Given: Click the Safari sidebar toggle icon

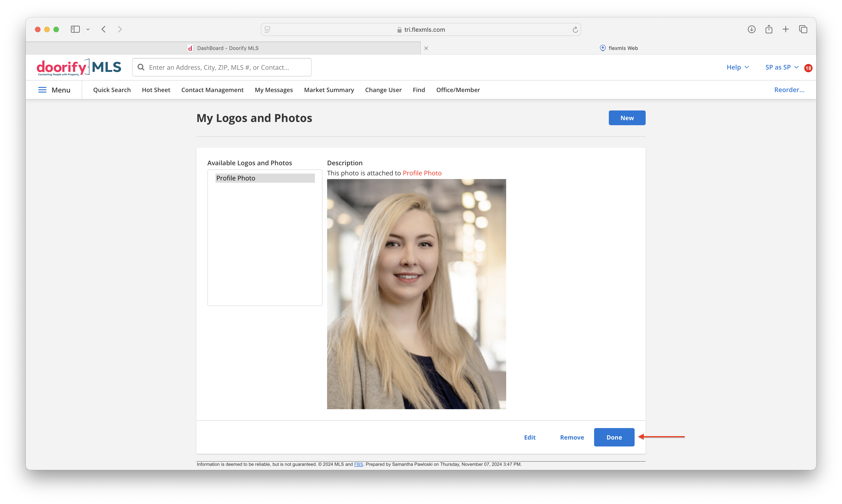Looking at the screenshot, I should pyautogui.click(x=75, y=29).
